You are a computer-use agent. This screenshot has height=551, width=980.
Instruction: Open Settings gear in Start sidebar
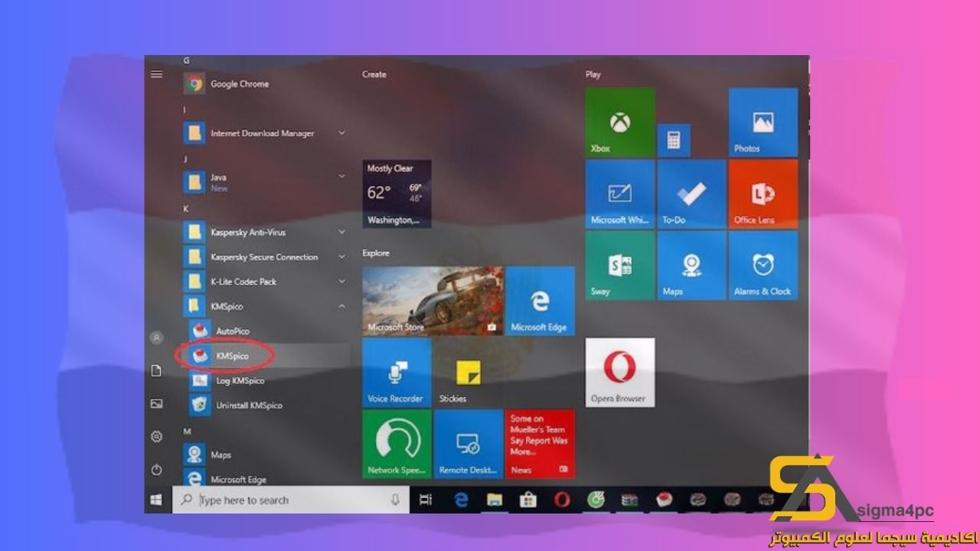(157, 436)
